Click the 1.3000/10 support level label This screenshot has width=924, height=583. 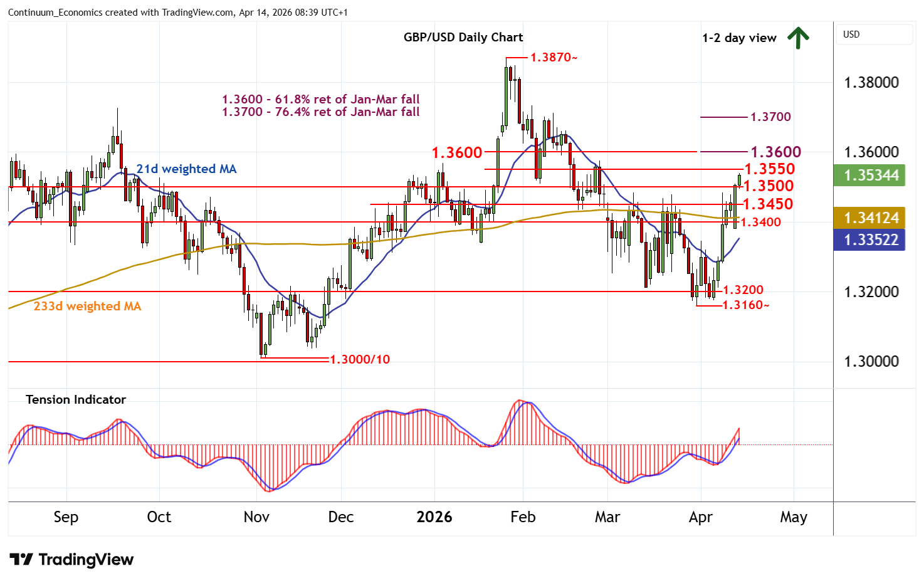tap(359, 360)
